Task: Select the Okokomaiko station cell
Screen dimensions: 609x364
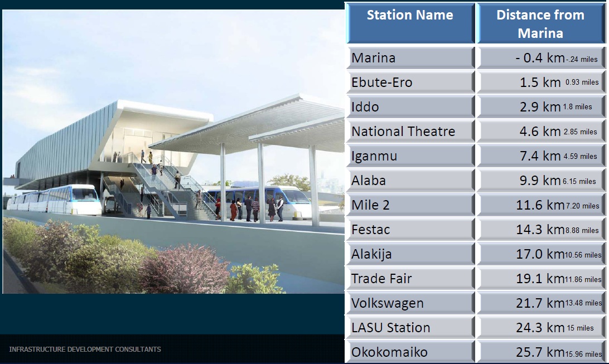Action: click(x=410, y=352)
